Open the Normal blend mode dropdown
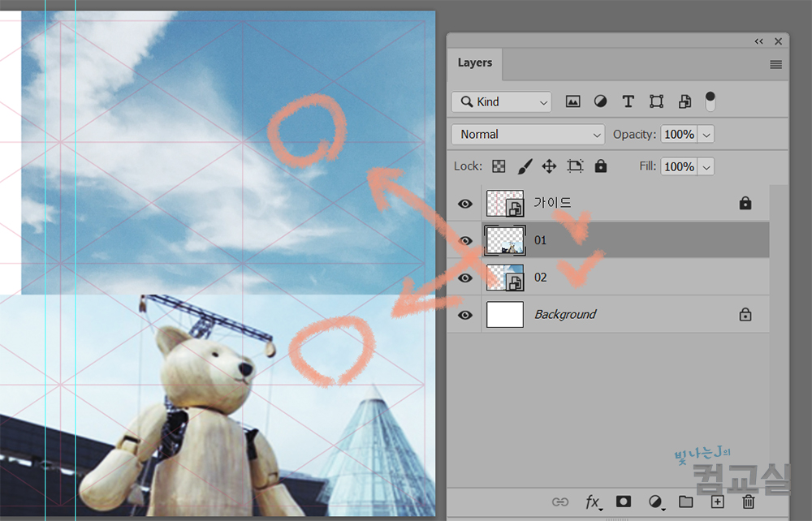Viewport: 812px width, 521px height. pyautogui.click(x=528, y=135)
